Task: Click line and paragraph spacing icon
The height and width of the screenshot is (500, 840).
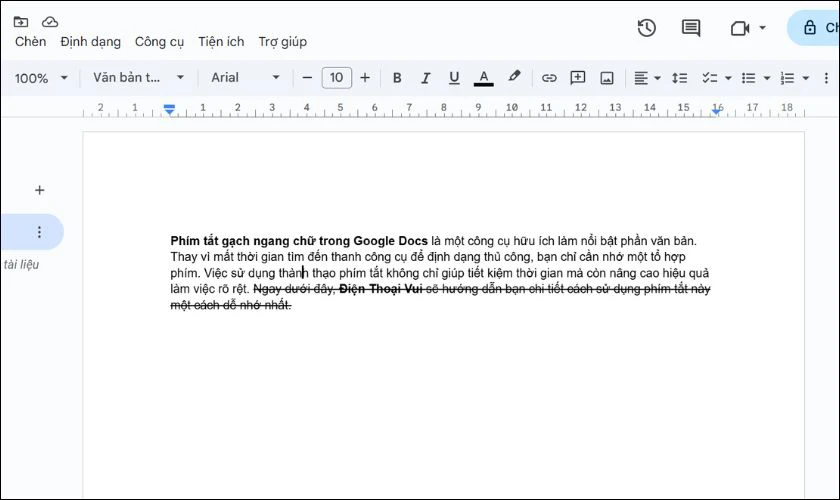Action: point(680,78)
